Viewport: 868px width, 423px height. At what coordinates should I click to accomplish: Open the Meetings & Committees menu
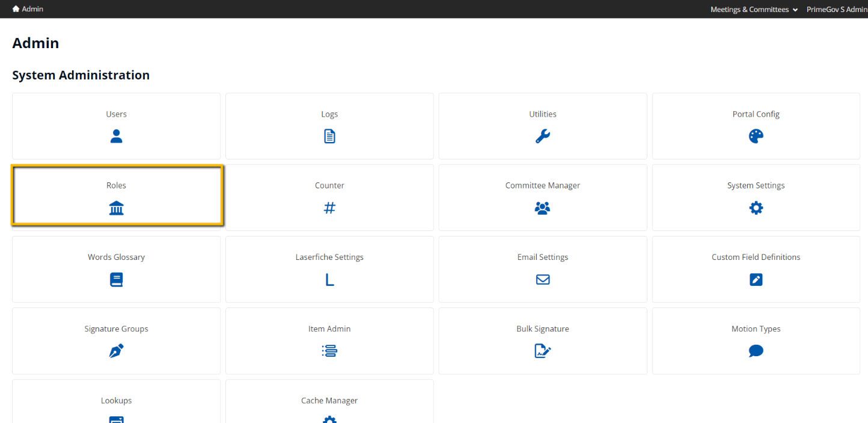[754, 9]
